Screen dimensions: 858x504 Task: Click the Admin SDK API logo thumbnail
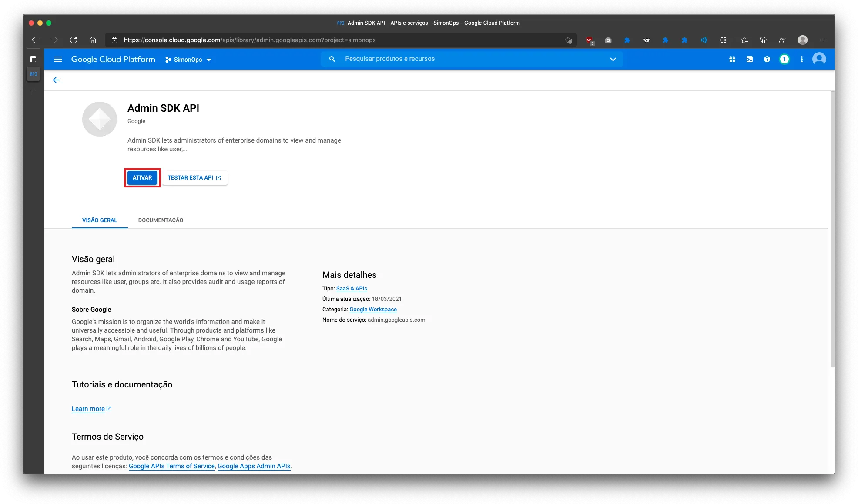coord(100,119)
